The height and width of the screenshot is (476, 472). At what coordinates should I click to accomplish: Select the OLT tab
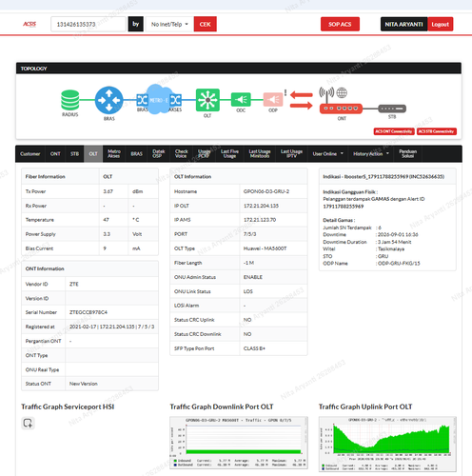(93, 154)
